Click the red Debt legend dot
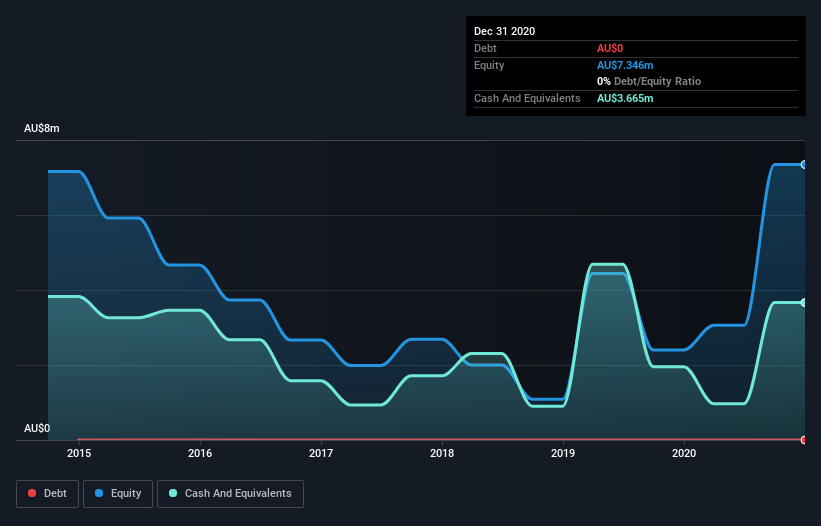821x526 pixels. (32, 493)
